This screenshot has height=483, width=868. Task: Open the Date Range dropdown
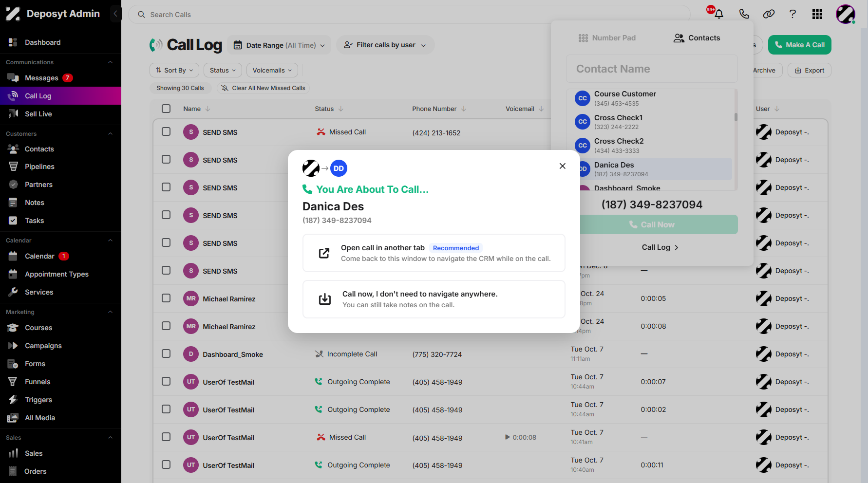pyautogui.click(x=279, y=45)
